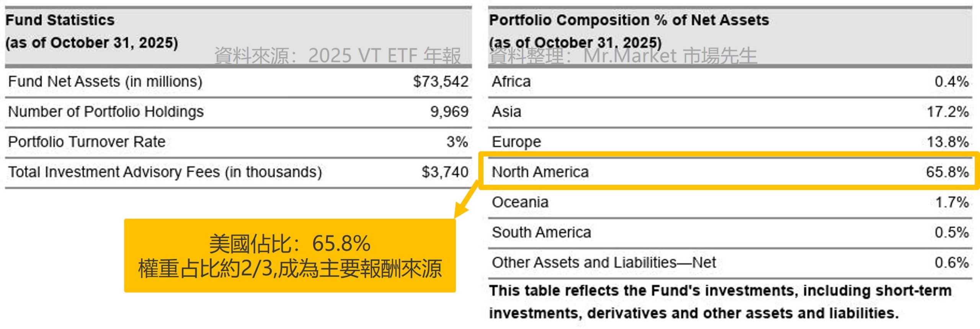980x329 pixels.
Task: Click the Africa row label
Action: [511, 81]
